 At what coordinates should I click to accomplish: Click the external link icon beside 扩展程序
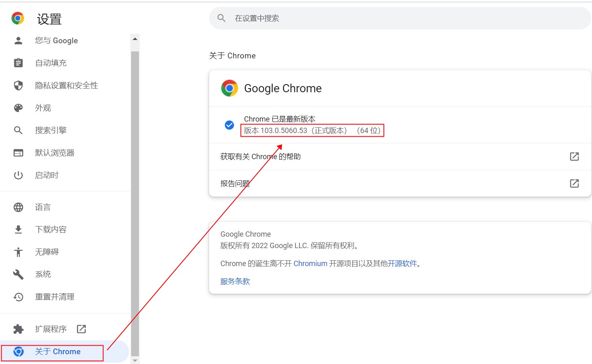pyautogui.click(x=81, y=329)
